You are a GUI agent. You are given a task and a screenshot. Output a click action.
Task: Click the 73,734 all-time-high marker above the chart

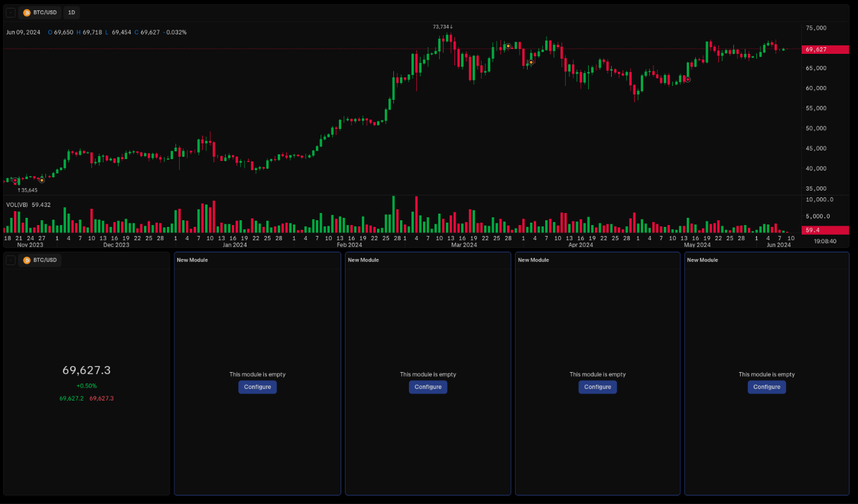(x=442, y=27)
